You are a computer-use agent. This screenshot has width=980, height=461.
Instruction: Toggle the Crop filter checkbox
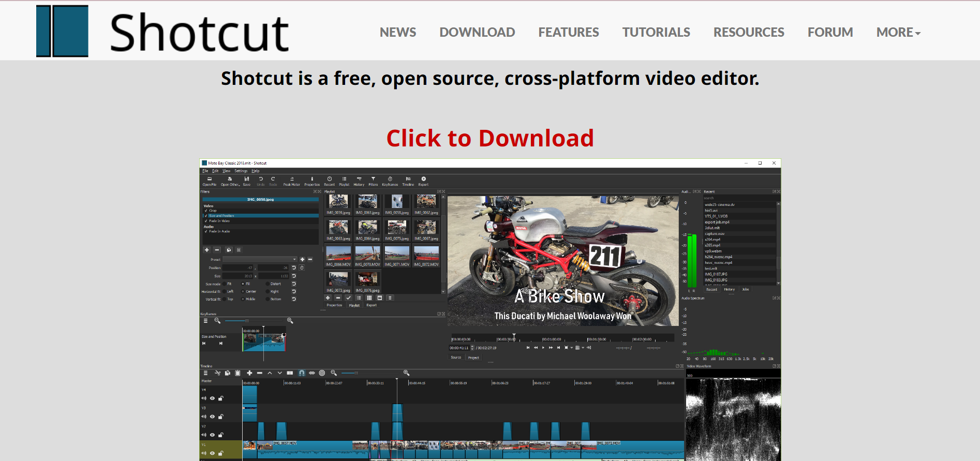pyautogui.click(x=206, y=211)
